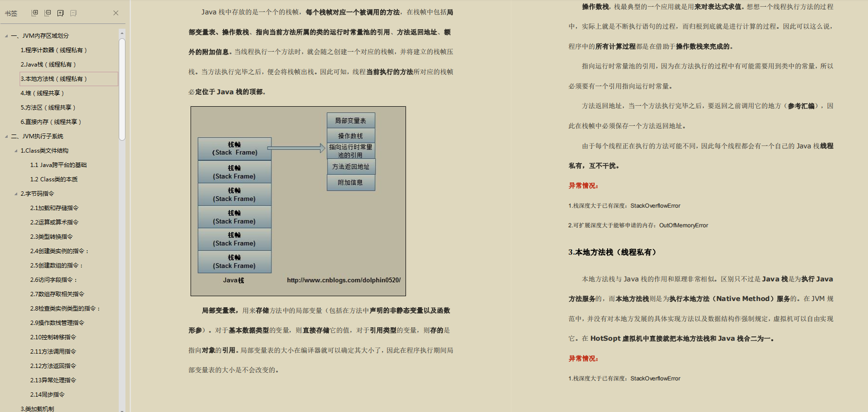The width and height of the screenshot is (868, 412).
Task: Click the greyed-out delete bookmark icon
Action: pyautogui.click(x=73, y=13)
